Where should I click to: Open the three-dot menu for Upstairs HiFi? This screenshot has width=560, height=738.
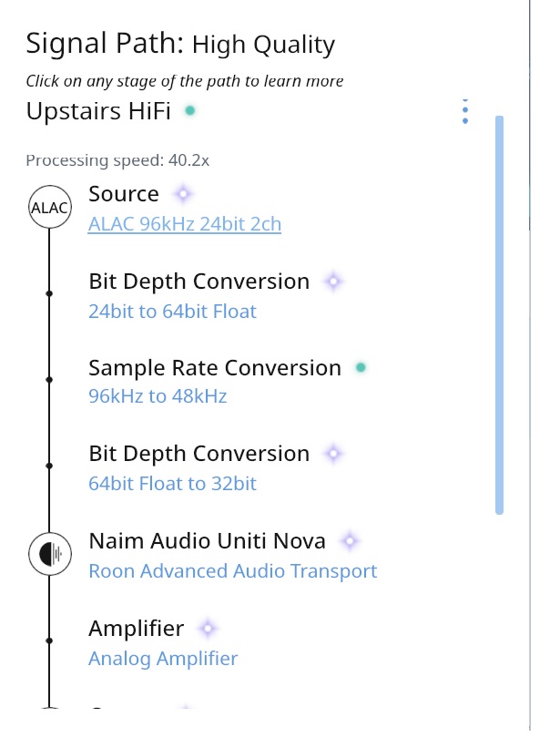pyautogui.click(x=465, y=112)
